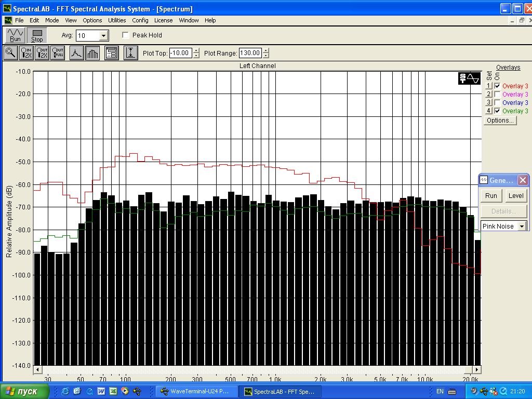This screenshot has height=399, width=532.
Task: Zoom out 2X on the spectrum
Action: pyautogui.click(x=42, y=53)
